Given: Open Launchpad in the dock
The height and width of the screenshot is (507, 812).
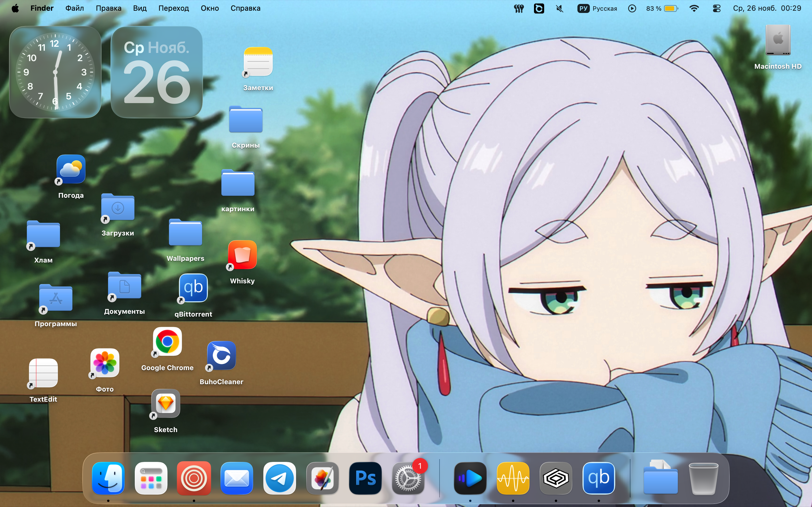Looking at the screenshot, I should (151, 478).
